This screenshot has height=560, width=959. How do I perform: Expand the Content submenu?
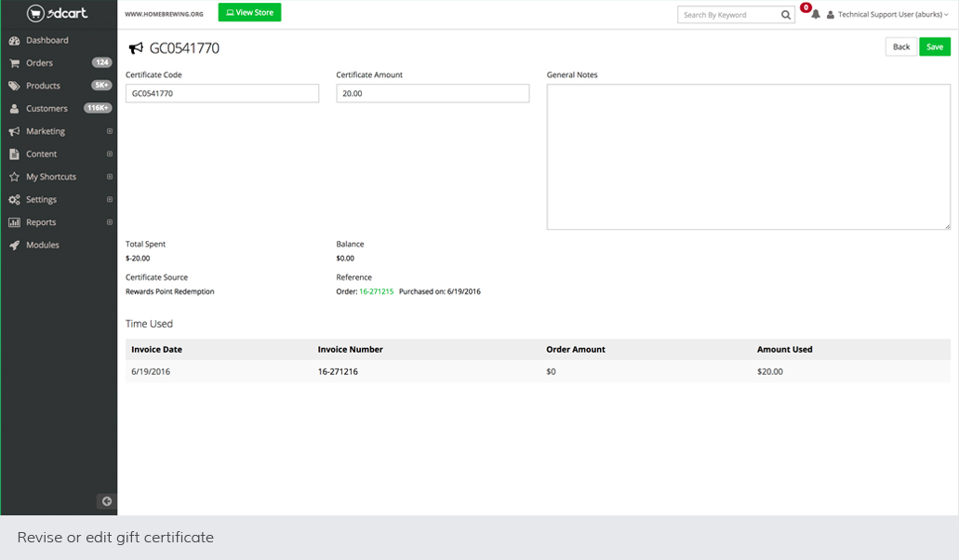[109, 154]
